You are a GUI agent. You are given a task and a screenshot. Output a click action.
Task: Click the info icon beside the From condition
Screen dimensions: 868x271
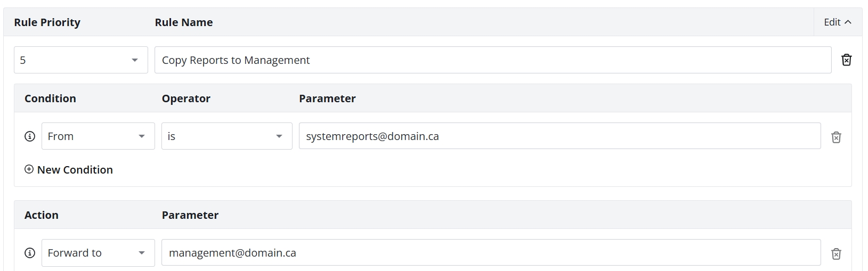30,136
